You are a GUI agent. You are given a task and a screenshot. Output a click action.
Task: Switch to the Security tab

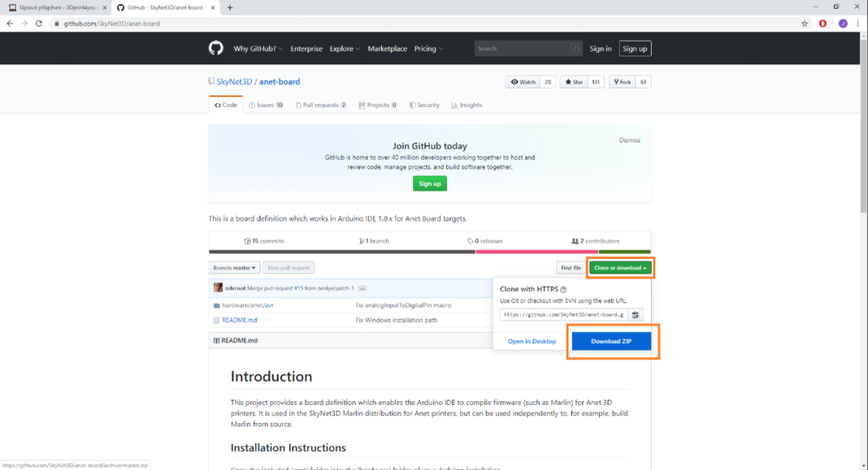coord(424,105)
